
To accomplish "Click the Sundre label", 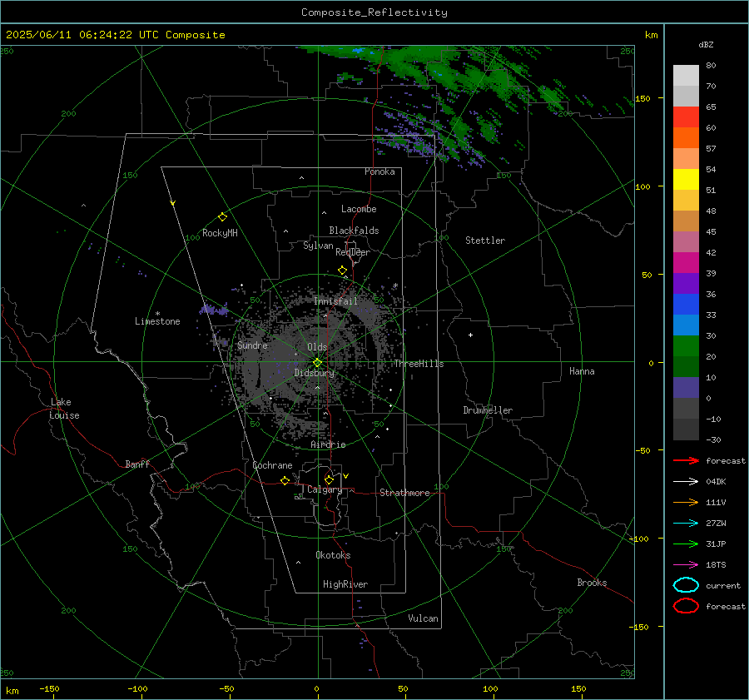I will (x=252, y=345).
